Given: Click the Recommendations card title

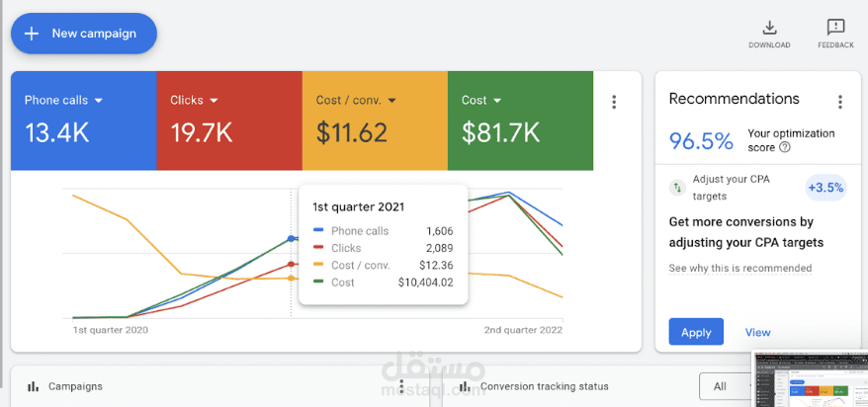Looking at the screenshot, I should coord(734,99).
